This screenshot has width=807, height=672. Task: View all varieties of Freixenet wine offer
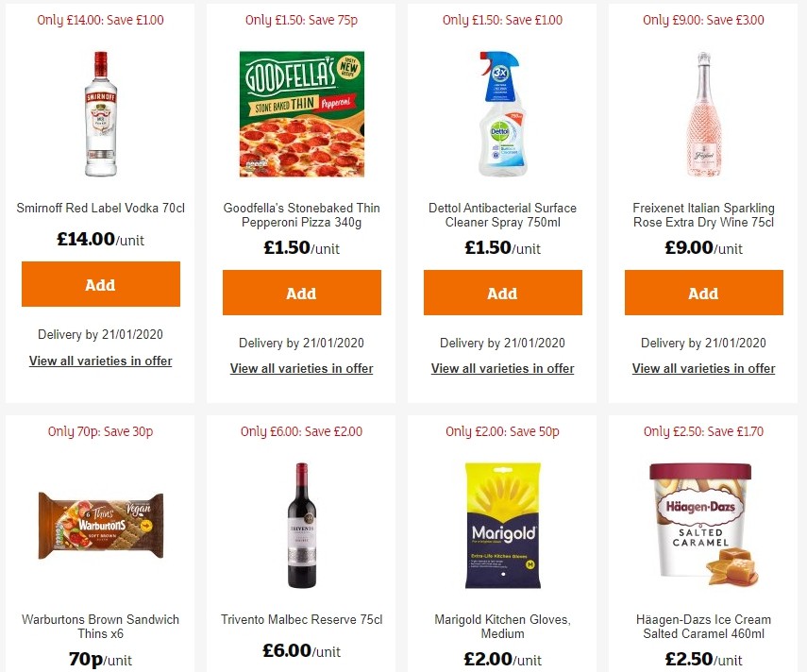703,369
